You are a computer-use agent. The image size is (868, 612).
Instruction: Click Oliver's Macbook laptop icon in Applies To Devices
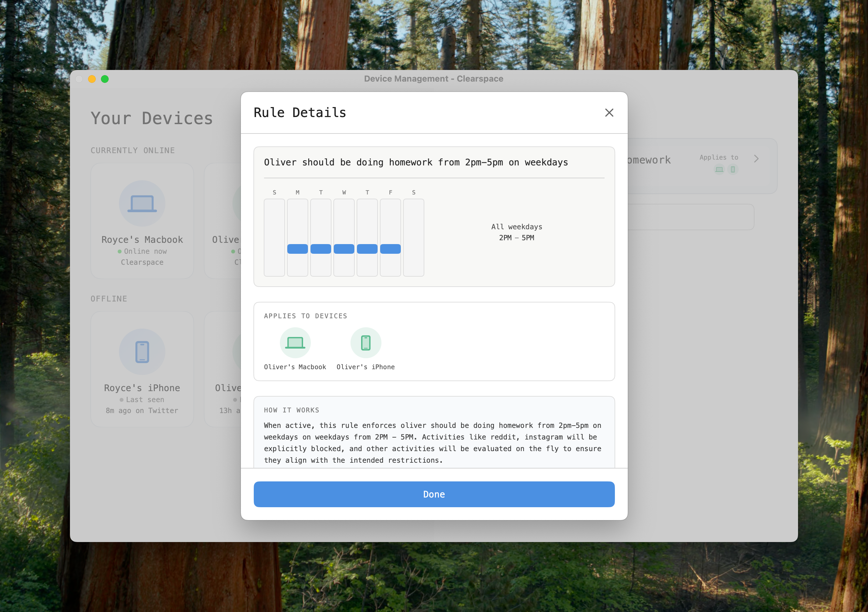click(x=295, y=343)
